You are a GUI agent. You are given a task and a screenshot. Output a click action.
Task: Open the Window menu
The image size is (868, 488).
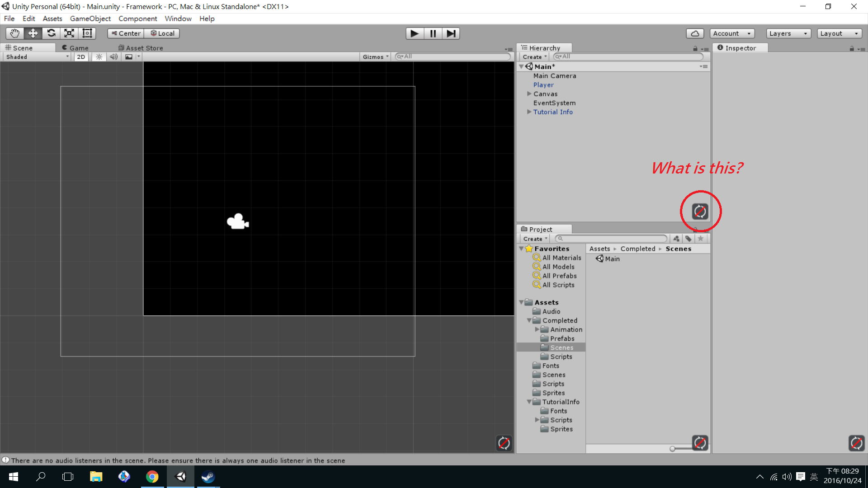pos(178,19)
